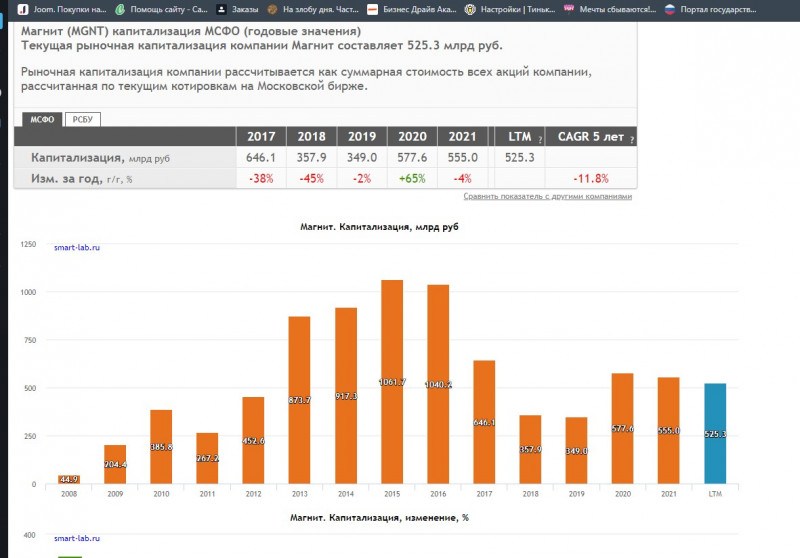The image size is (800, 558).
Task: Click the 2015 bar labeled 1061.7
Action: point(392,382)
